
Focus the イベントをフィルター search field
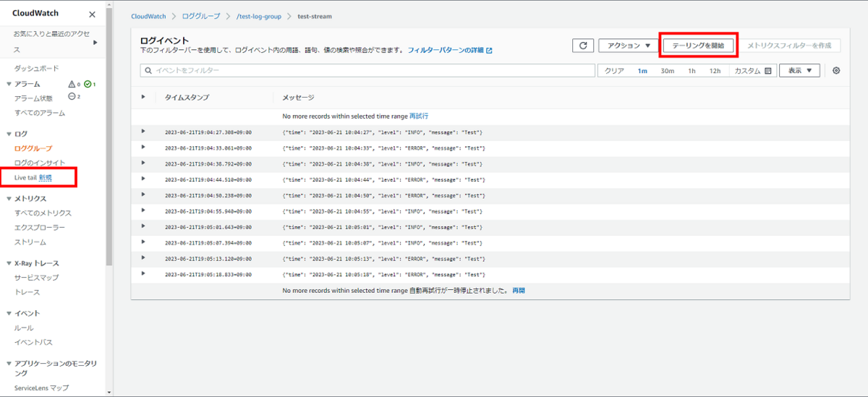pos(367,71)
